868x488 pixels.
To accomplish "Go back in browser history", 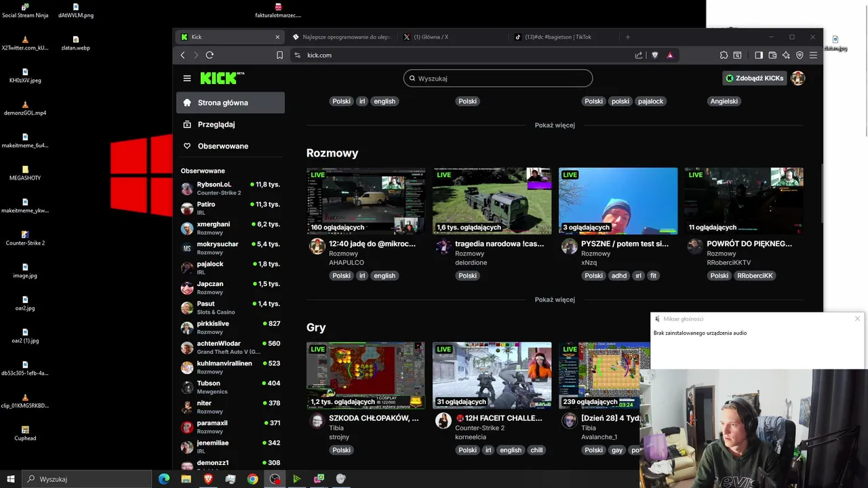I will click(x=182, y=55).
